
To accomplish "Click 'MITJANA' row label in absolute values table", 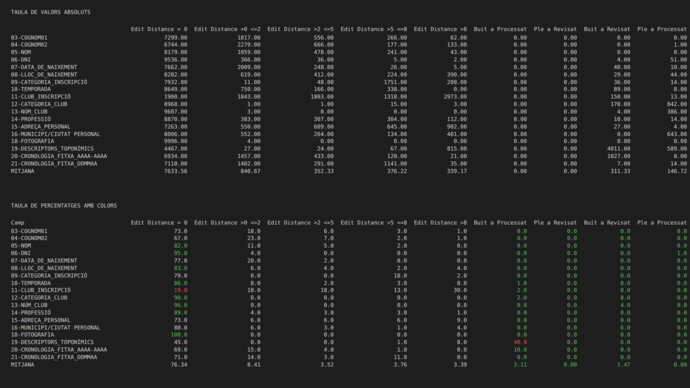I will pyautogui.click(x=22, y=171).
